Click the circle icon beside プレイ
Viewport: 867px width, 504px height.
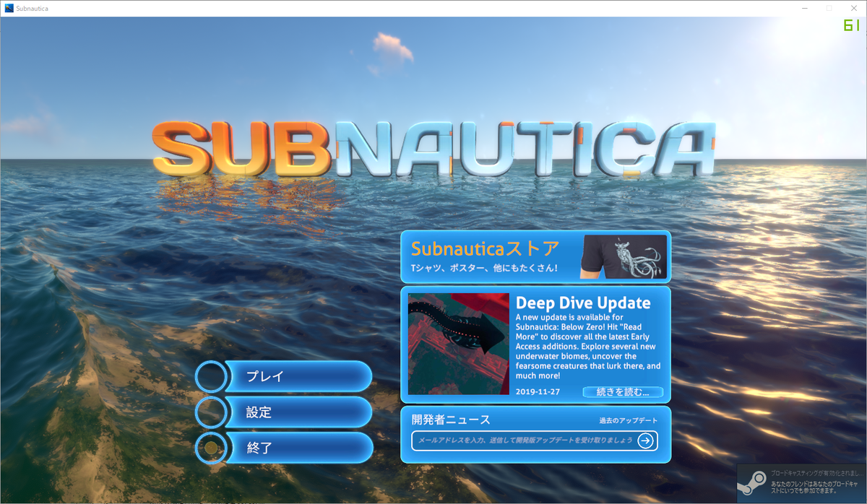(x=211, y=376)
